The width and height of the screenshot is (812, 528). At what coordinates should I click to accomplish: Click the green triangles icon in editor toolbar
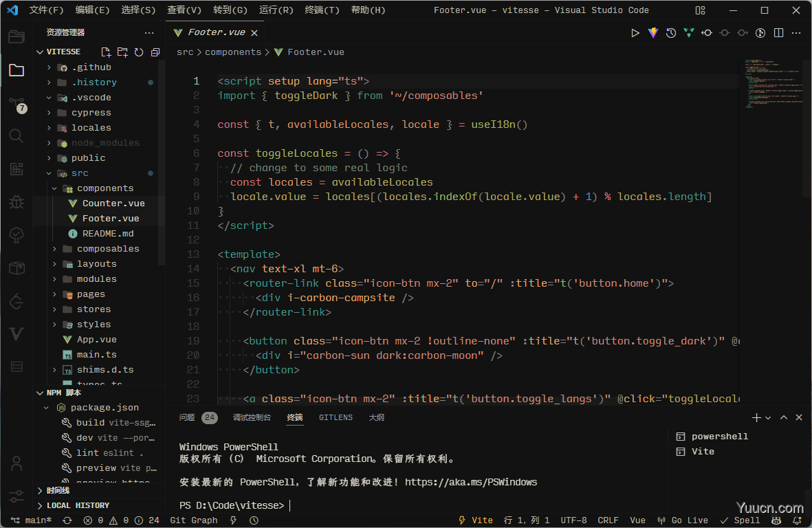pos(689,32)
